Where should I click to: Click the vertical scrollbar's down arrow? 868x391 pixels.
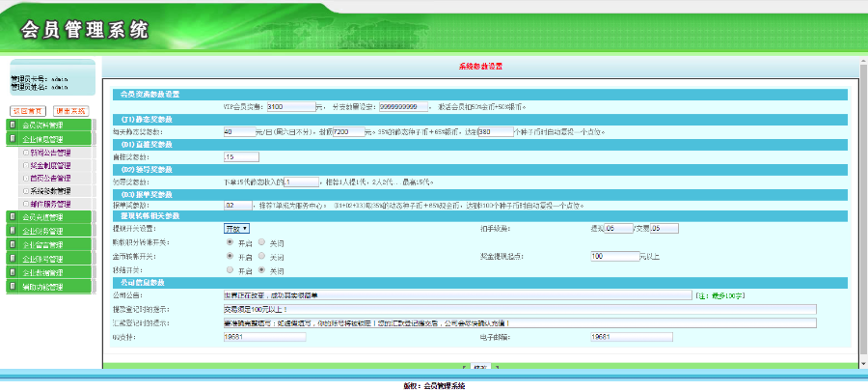[x=863, y=364]
